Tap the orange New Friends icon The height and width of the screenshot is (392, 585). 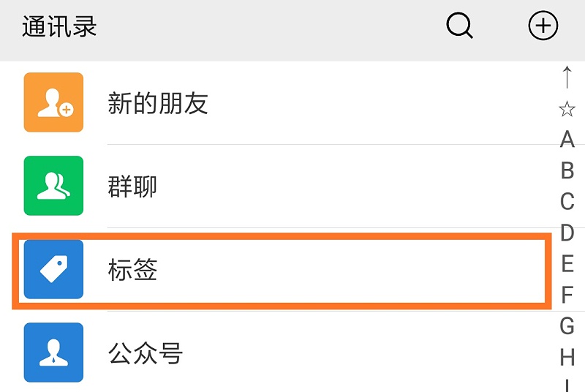point(53,102)
